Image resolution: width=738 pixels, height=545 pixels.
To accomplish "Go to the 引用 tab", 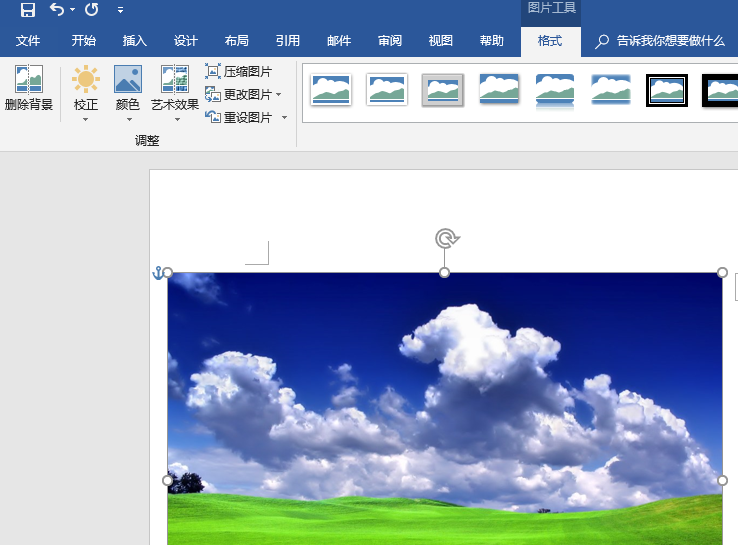I will [x=288, y=41].
